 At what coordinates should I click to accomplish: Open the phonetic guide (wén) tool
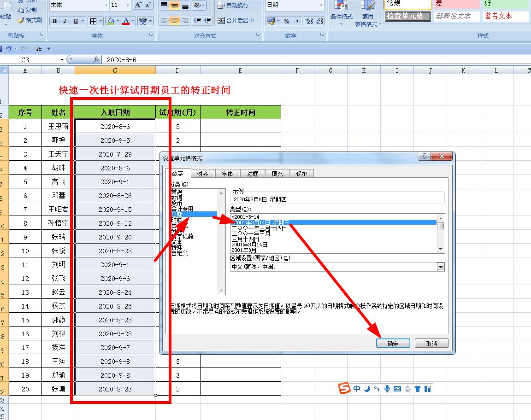(x=143, y=21)
